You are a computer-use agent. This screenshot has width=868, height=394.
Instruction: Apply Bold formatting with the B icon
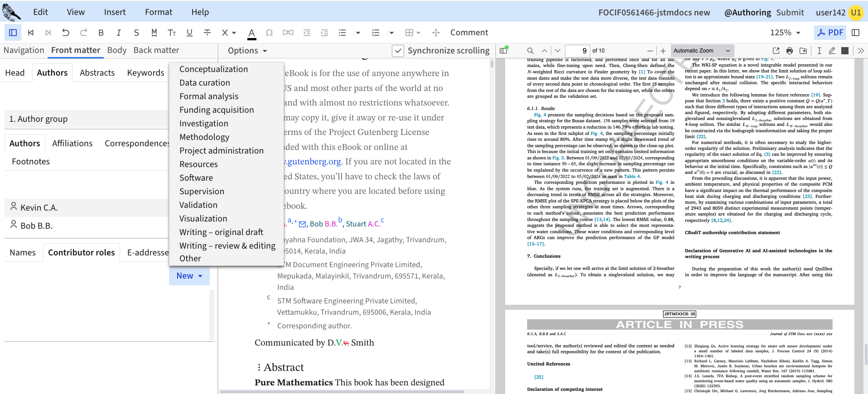point(101,33)
